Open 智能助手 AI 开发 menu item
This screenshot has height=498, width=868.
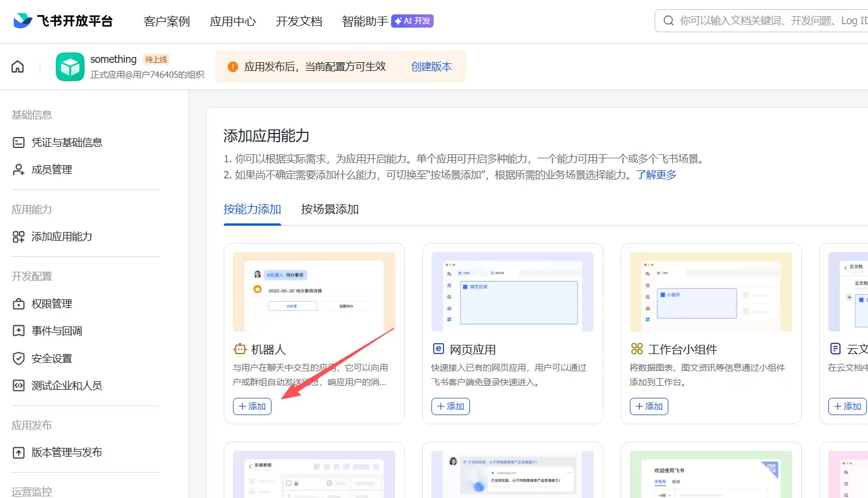point(387,21)
